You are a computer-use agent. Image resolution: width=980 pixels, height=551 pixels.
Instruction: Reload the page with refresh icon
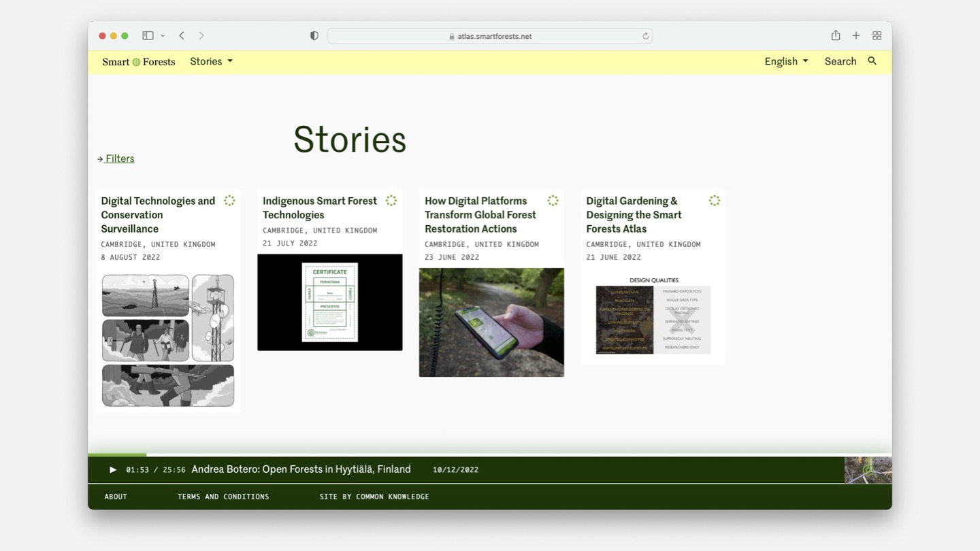pos(645,36)
